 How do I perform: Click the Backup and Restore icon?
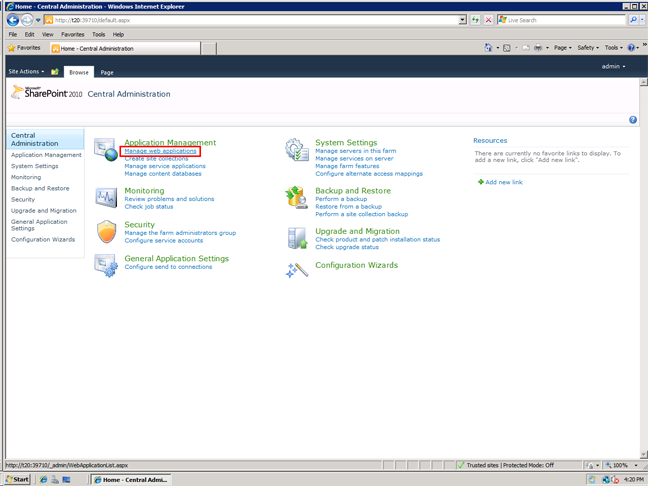point(297,197)
